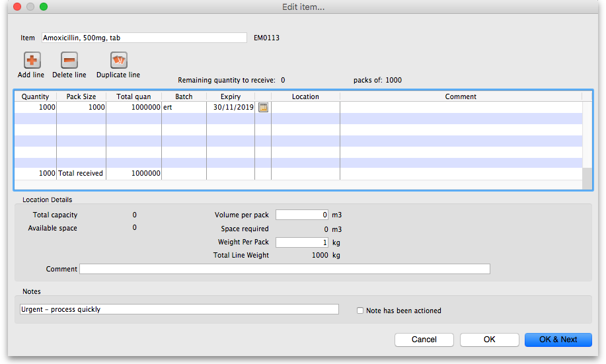Viewport: 606px width, 364px height.
Task: Click the Add line plus icon
Action: coord(32,61)
